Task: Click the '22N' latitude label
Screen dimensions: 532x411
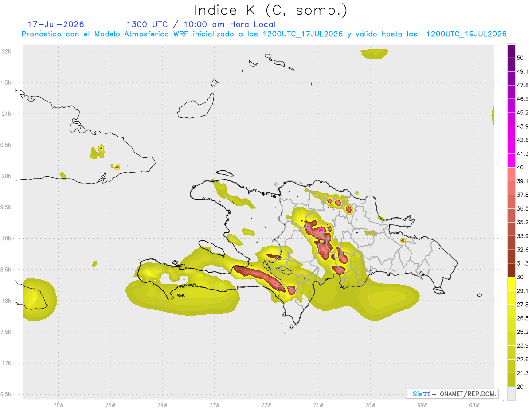Action: pos(7,51)
